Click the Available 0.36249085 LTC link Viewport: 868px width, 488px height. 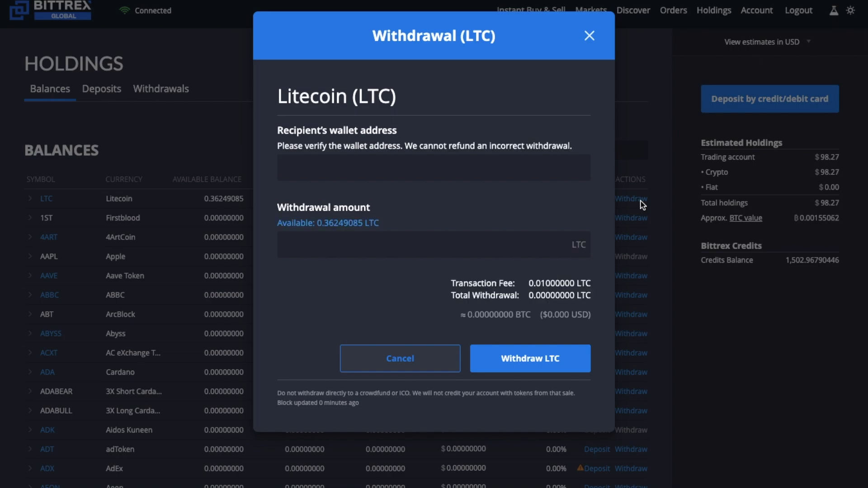(328, 222)
